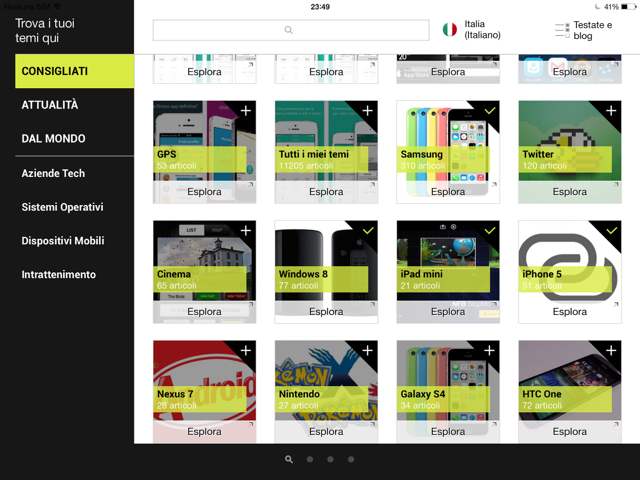Tap the magnifier icon in search field
Viewport: 640px width, 480px height.
(x=289, y=30)
